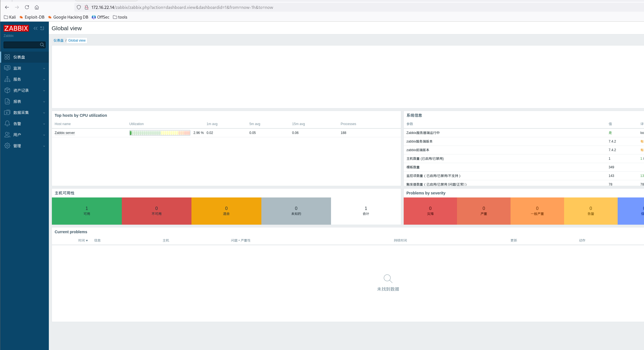Image resolution: width=644 pixels, height=350 pixels.
Task: Expand the 服务 services submenu chevron
Action: pyautogui.click(x=44, y=80)
